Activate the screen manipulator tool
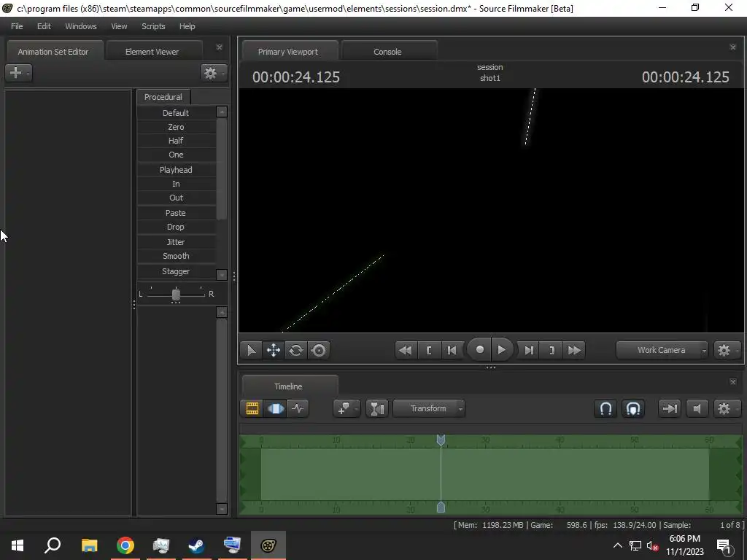Screen dimensions: 747x560 pyautogui.click(x=319, y=350)
